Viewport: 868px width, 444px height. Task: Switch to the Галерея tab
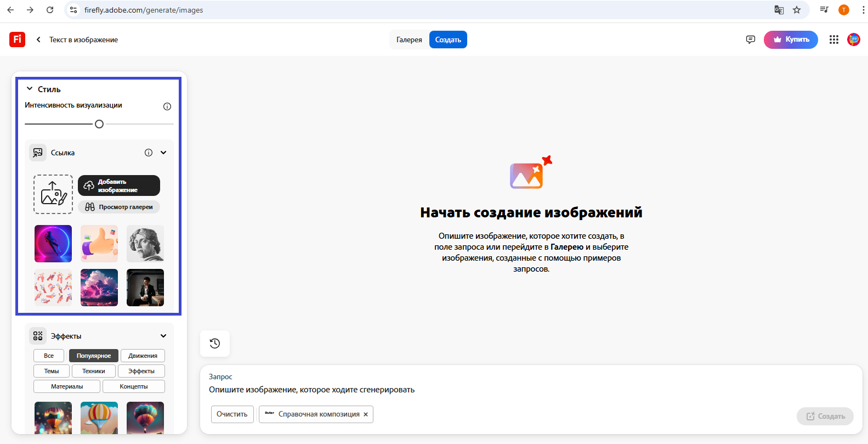(x=409, y=40)
